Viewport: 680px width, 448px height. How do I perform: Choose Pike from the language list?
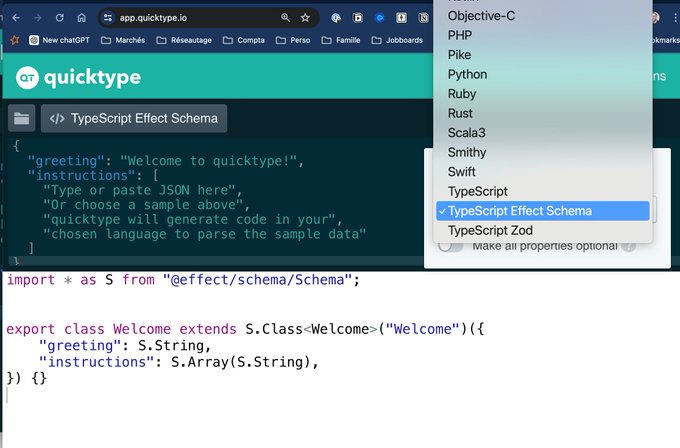click(543, 55)
